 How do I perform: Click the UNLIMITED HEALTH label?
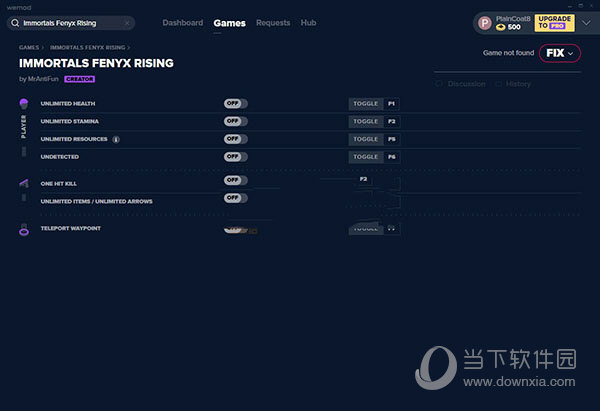coord(68,103)
